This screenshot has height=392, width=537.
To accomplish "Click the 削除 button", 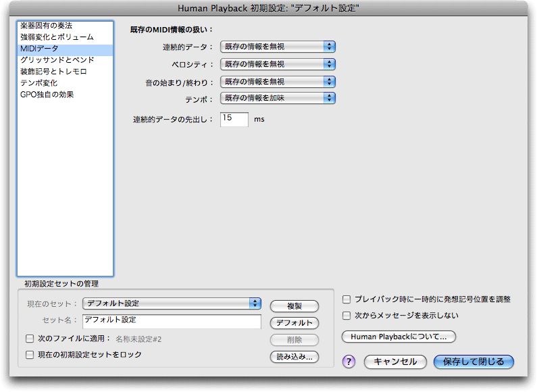I will pyautogui.click(x=295, y=340).
